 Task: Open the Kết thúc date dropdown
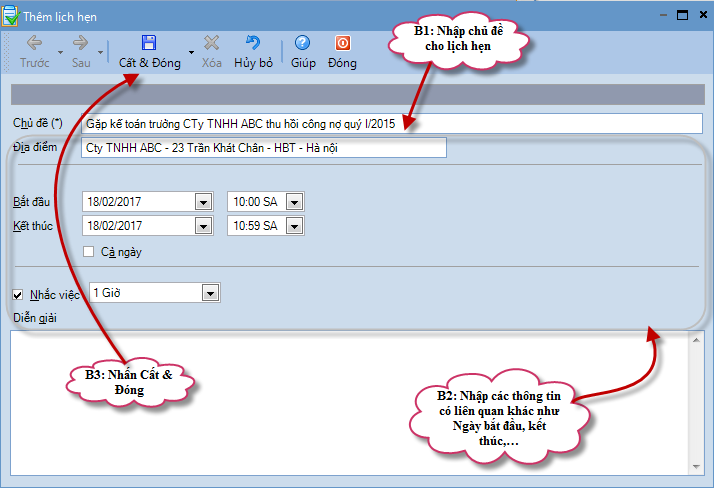[204, 226]
